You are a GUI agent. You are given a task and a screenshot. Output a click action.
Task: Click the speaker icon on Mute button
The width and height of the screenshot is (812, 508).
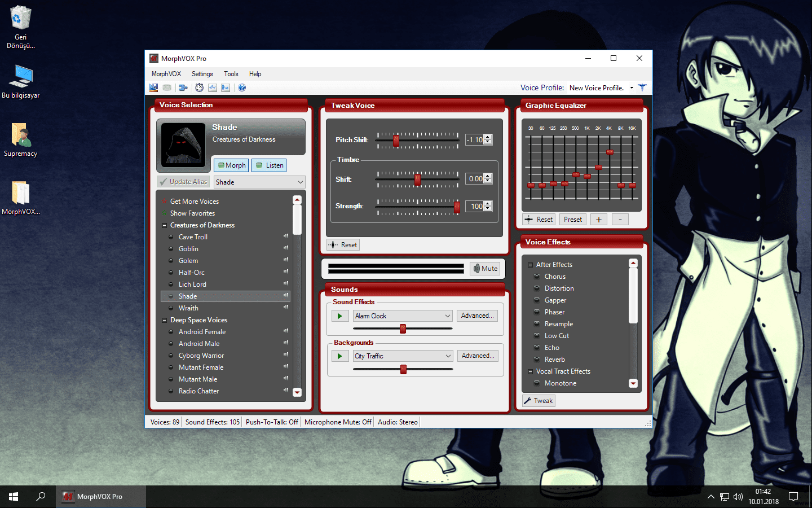click(x=476, y=269)
